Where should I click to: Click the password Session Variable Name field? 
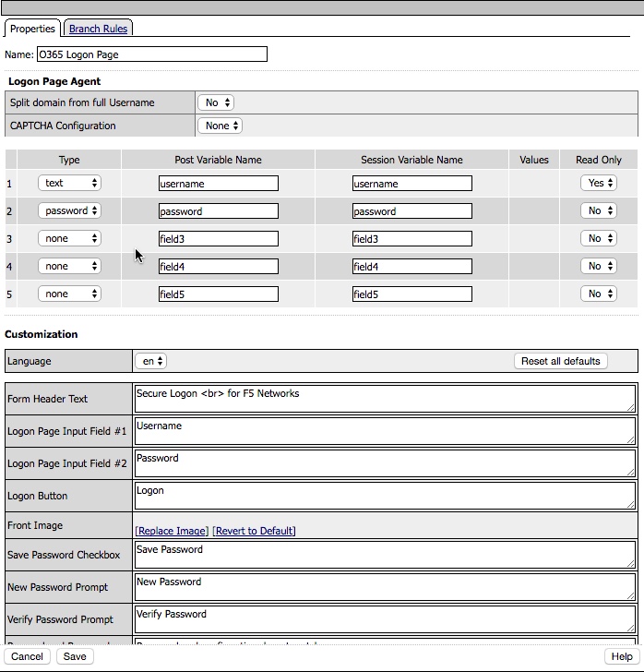pos(411,211)
